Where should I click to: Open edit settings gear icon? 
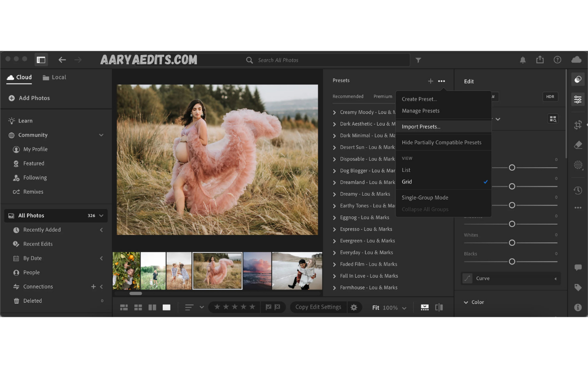(354, 307)
